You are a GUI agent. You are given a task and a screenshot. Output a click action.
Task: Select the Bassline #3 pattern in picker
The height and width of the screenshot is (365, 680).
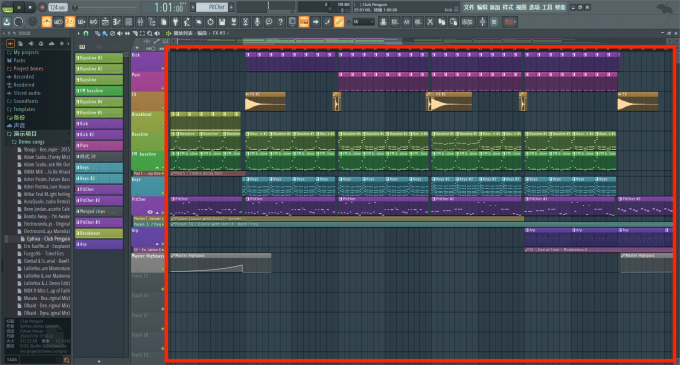[99, 58]
